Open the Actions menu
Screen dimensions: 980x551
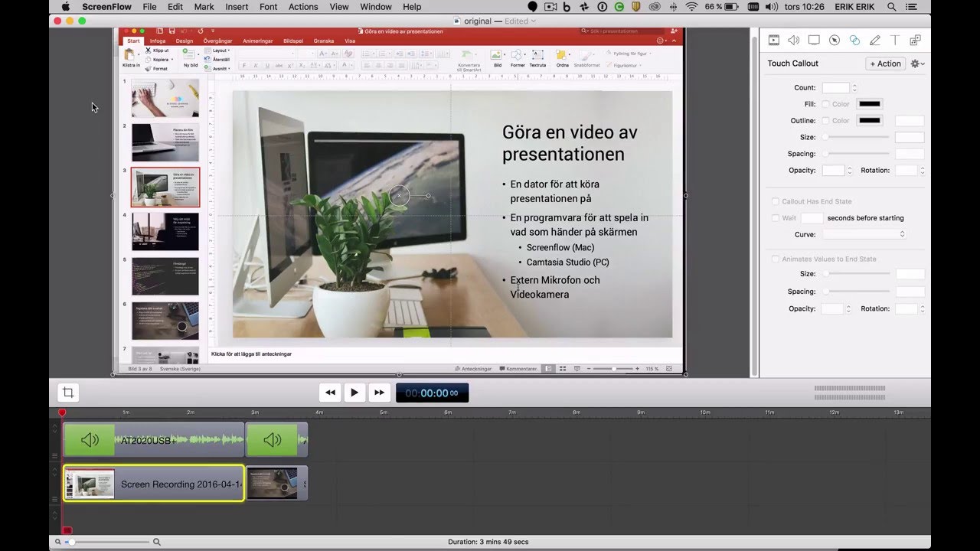click(303, 7)
